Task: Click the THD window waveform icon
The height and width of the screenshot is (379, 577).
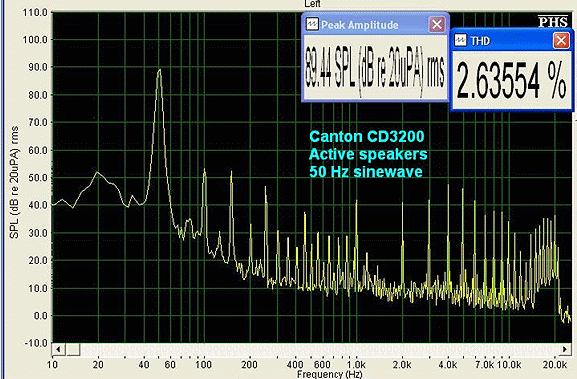Action: pos(460,40)
